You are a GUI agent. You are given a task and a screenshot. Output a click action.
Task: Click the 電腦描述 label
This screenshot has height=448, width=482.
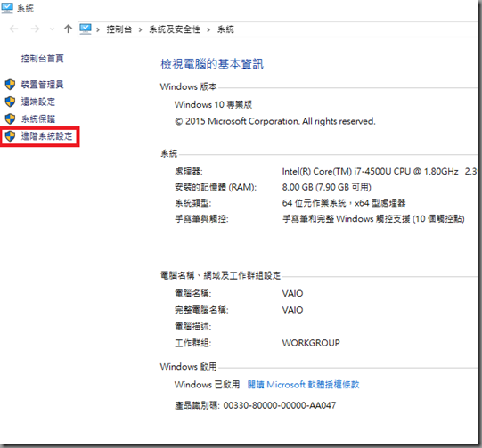point(192,326)
